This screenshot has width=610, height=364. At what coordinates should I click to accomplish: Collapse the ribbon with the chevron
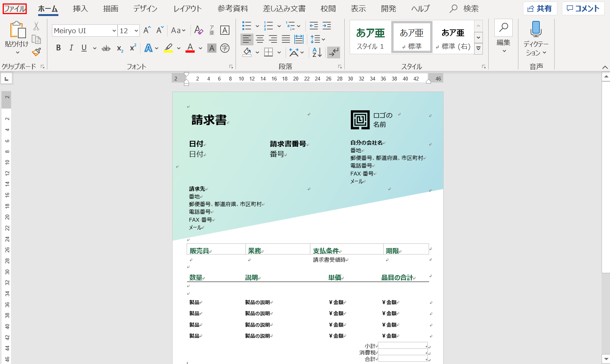(x=605, y=67)
